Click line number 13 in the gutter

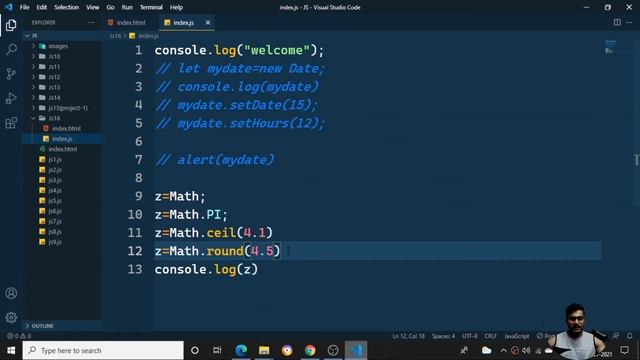tap(135, 269)
